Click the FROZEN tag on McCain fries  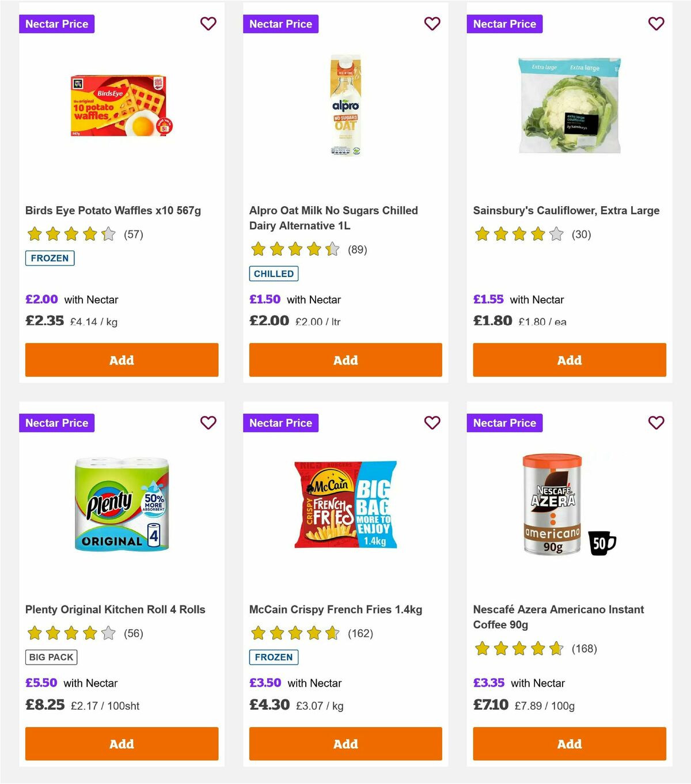pyautogui.click(x=274, y=657)
